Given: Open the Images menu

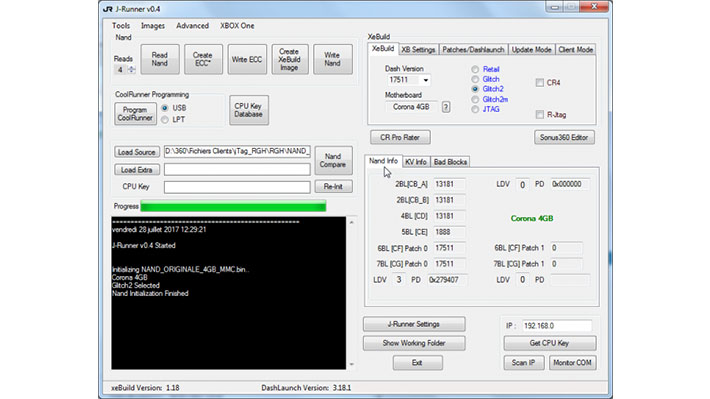Looking at the screenshot, I should (153, 26).
